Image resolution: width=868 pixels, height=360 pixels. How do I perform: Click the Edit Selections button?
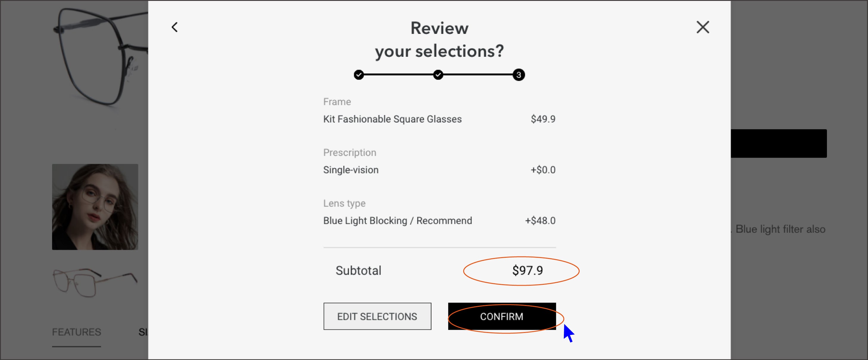[x=377, y=316]
